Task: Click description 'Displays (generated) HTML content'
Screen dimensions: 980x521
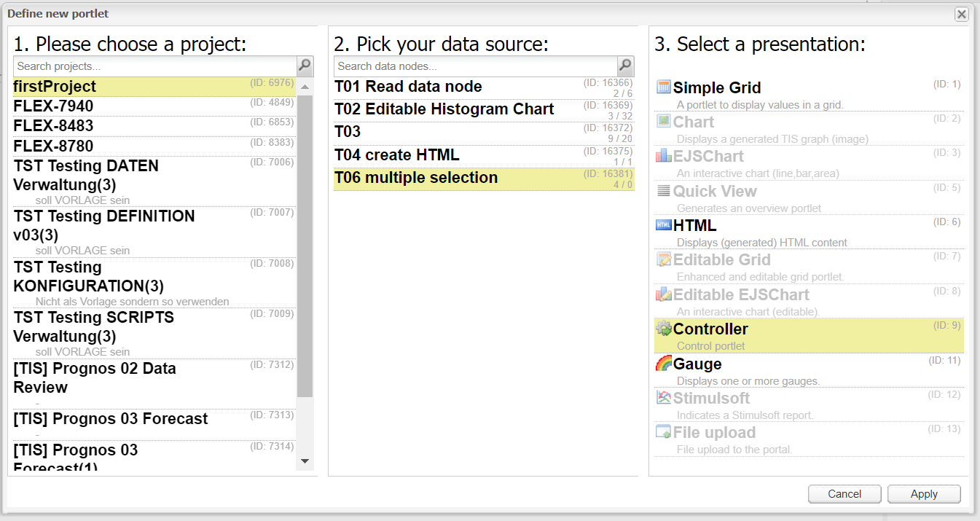Action: pyautogui.click(x=762, y=243)
